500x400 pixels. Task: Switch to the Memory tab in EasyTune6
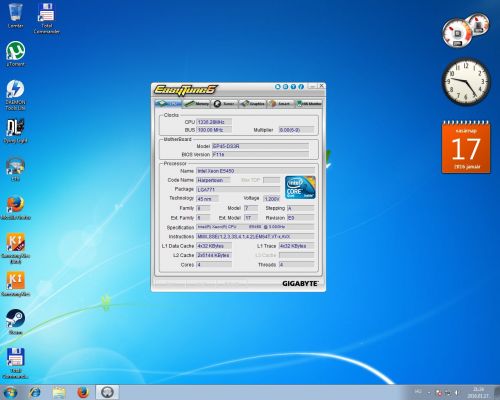pyautogui.click(x=197, y=104)
